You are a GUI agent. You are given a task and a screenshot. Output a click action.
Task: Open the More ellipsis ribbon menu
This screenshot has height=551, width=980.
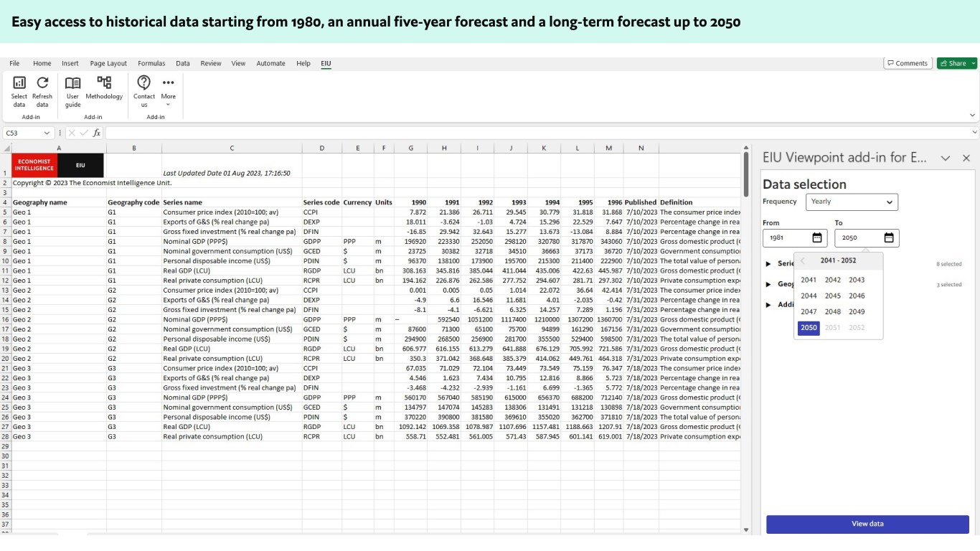coord(168,83)
